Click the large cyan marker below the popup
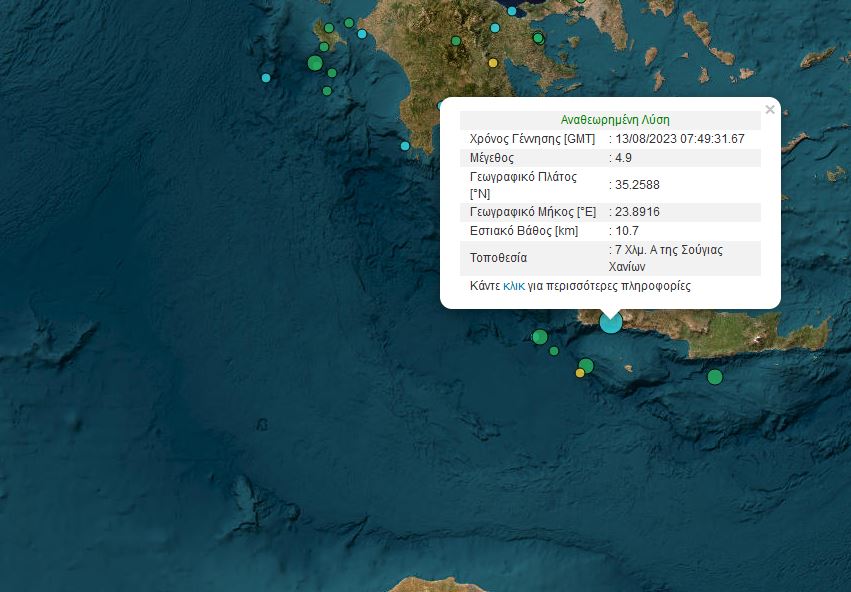This screenshot has height=592, width=851. pos(610,322)
